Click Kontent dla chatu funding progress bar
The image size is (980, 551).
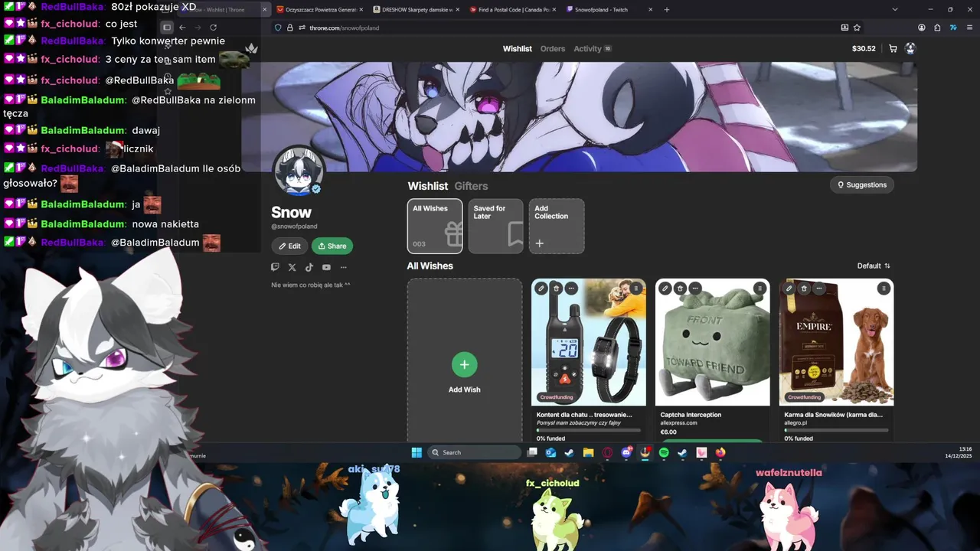[589, 431]
